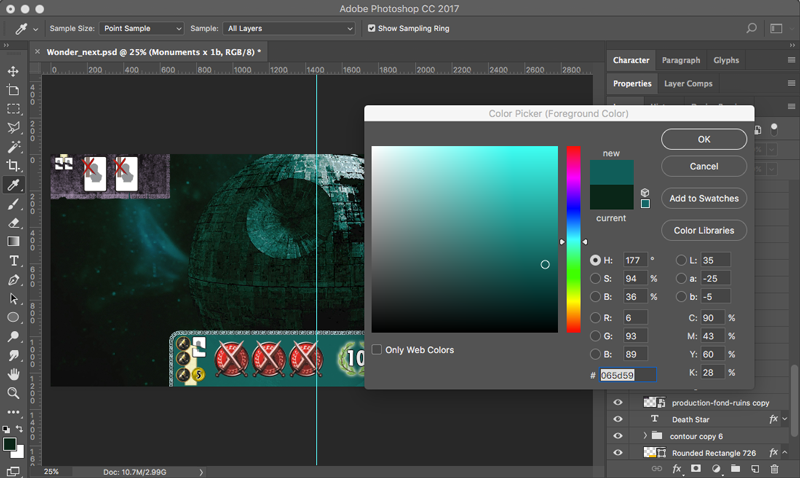Expand Death Star layer effects arrow

pos(785,419)
